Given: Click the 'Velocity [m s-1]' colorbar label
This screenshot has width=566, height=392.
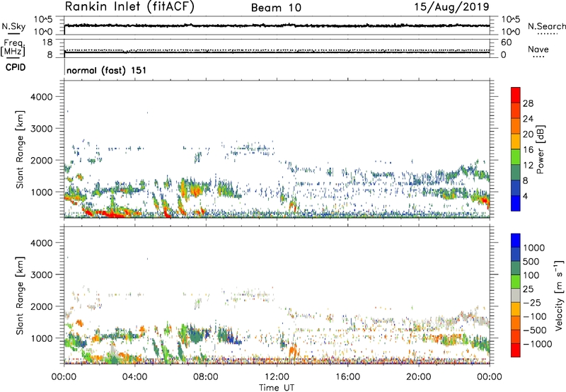Looking at the screenshot, I should tap(559, 295).
